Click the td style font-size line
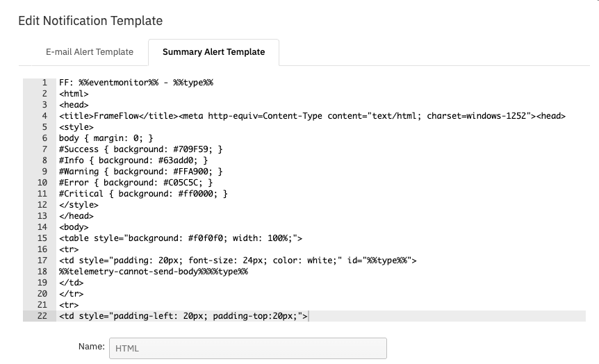This screenshot has width=599, height=364. pyautogui.click(x=238, y=260)
